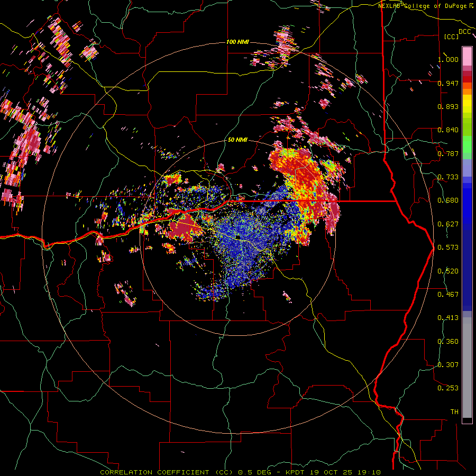The height and width of the screenshot is (476, 476).
Task: Select the 0.413 legend value
Action: point(448,318)
